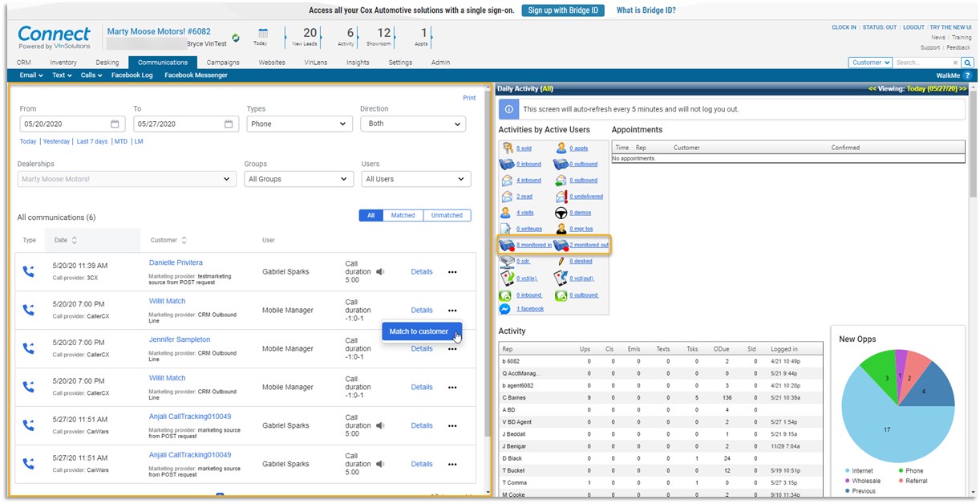
Task: Click the magnifier search icon in the header
Action: point(967,63)
